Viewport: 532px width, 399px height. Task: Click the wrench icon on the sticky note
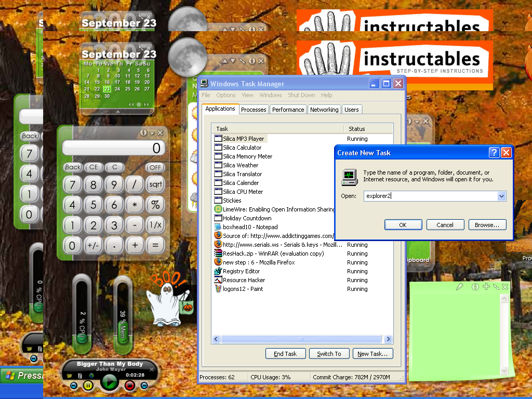coord(496,287)
